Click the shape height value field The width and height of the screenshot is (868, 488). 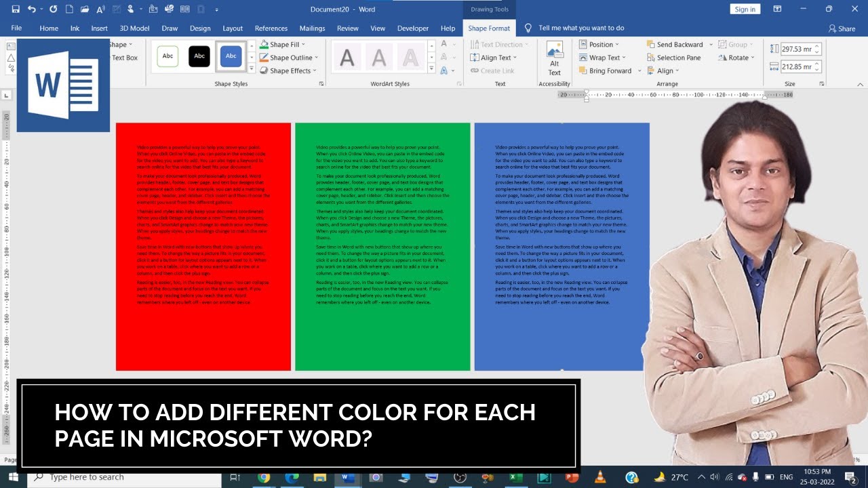click(x=797, y=49)
